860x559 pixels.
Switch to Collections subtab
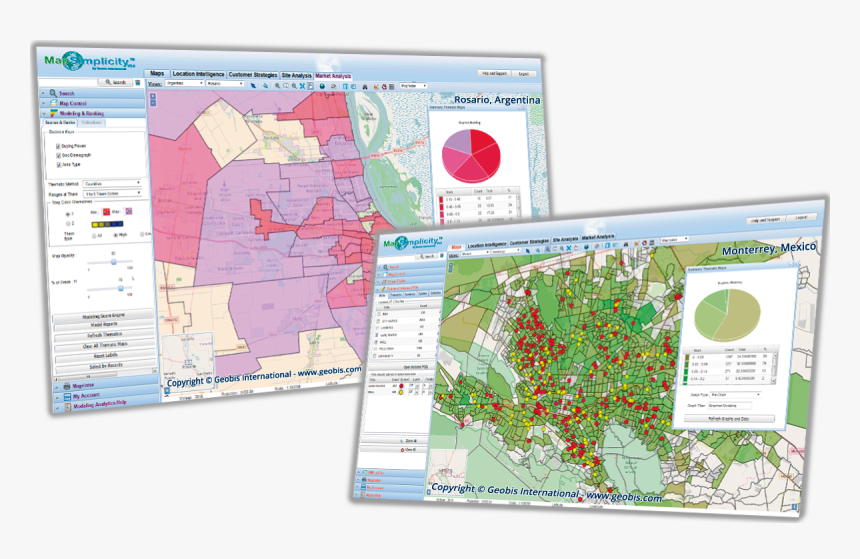click(92, 123)
